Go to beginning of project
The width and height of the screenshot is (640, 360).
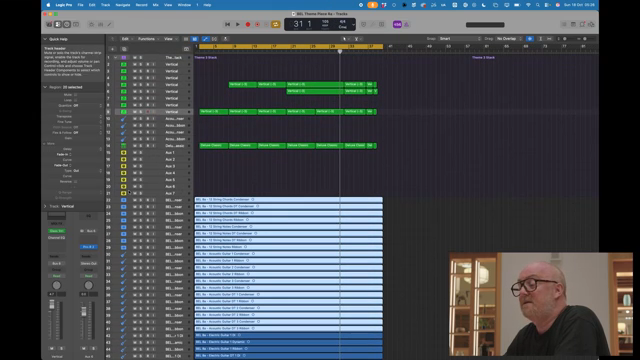pyautogui.click(x=227, y=24)
